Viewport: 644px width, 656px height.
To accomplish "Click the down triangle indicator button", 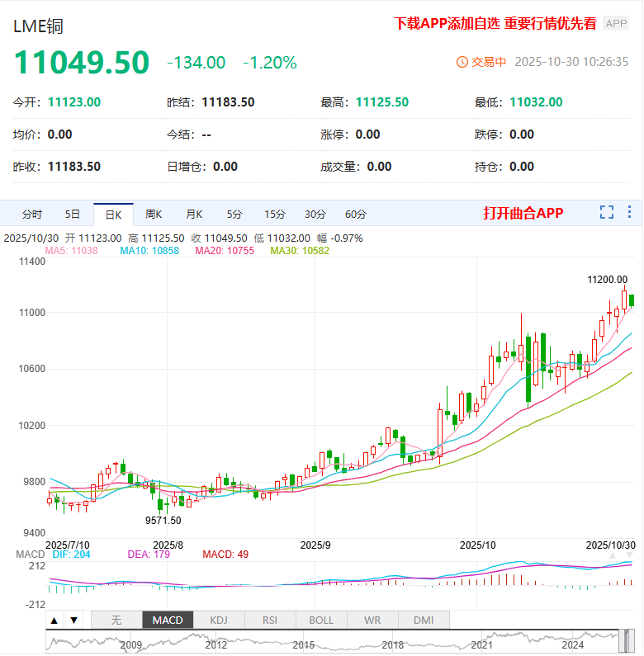I will [74, 621].
